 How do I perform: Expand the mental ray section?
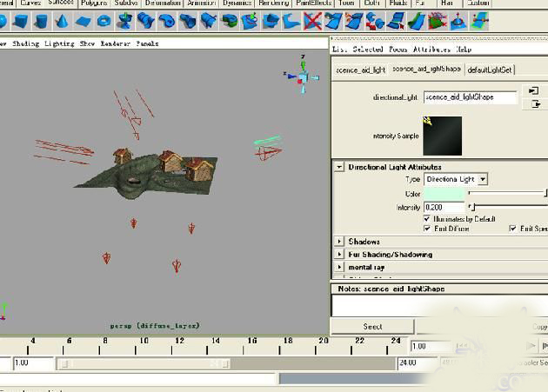339,268
